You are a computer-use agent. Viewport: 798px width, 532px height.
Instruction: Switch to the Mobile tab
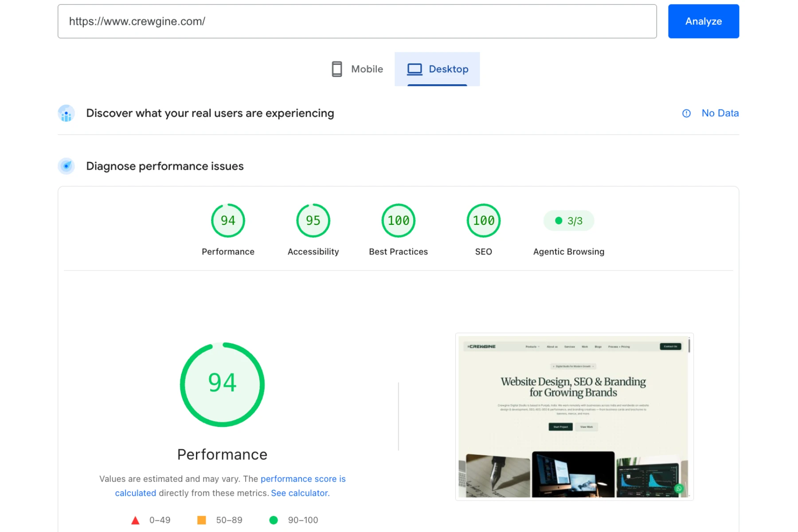pyautogui.click(x=357, y=69)
